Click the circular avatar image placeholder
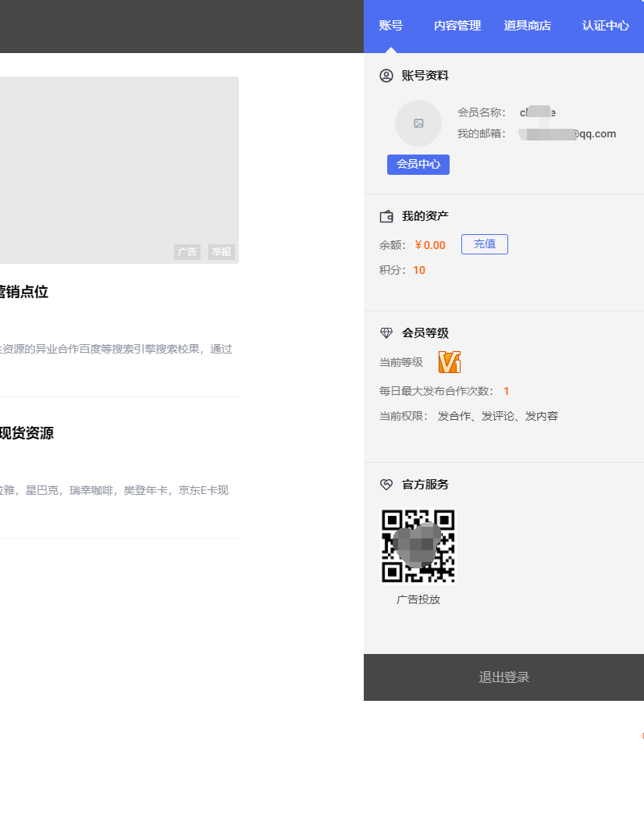 (x=418, y=123)
